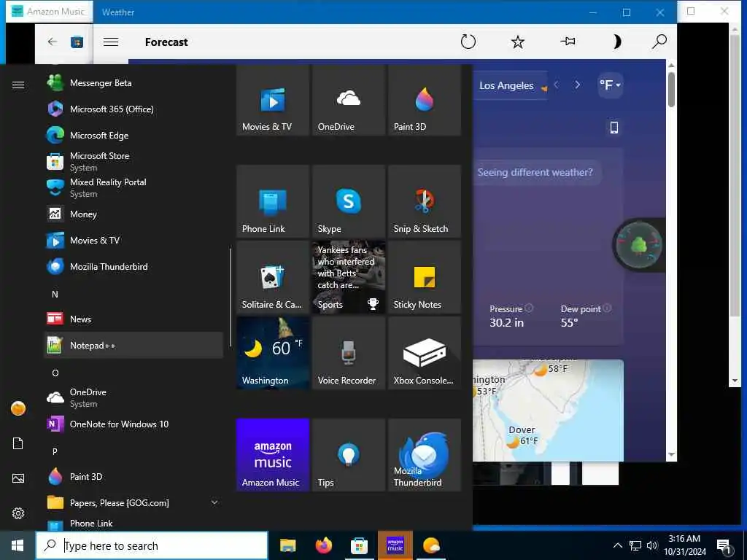The image size is (747, 560).
Task: Launch the Paint 3D tile
Action: tap(425, 101)
